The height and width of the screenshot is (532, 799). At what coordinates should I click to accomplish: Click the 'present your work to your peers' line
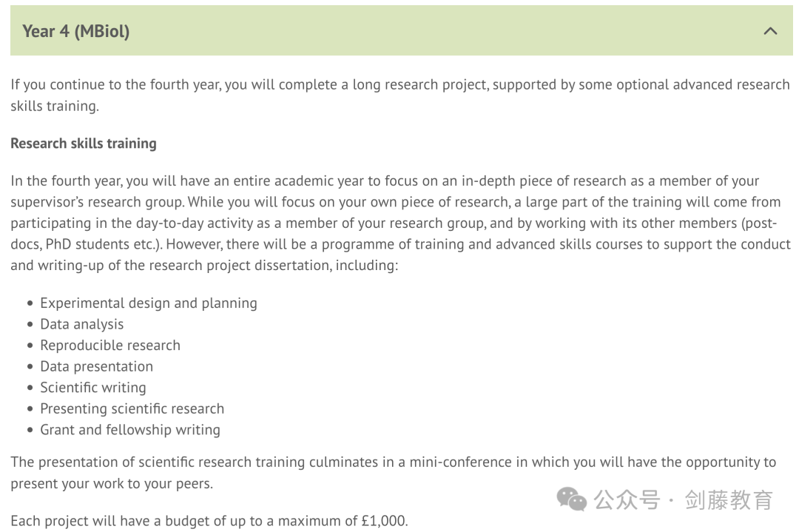[x=112, y=484]
